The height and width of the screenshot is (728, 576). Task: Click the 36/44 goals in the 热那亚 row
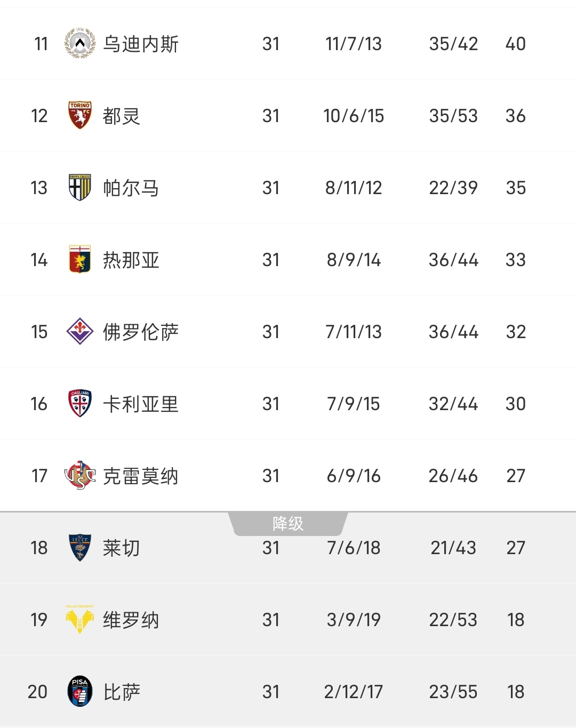tap(453, 260)
